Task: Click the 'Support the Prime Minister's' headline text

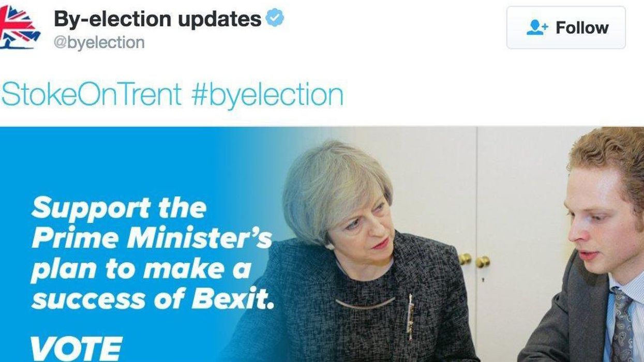Action: (x=151, y=223)
